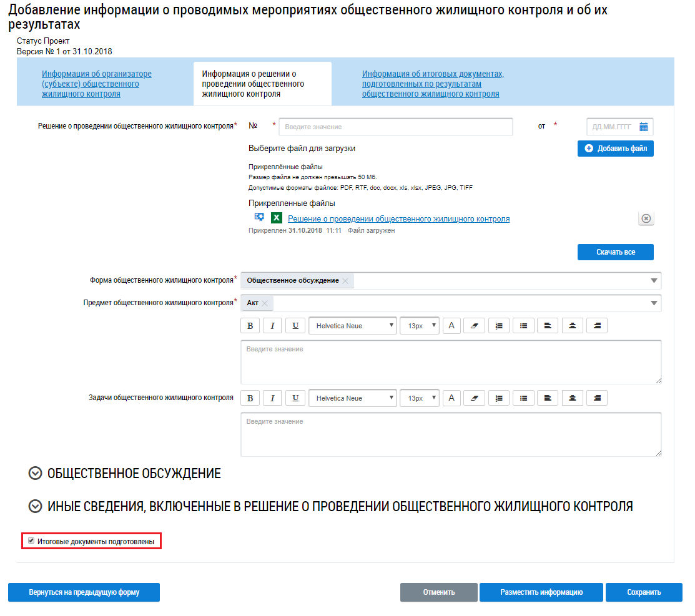Remove the attached decision file
The height and width of the screenshot is (616, 695).
[x=646, y=218]
